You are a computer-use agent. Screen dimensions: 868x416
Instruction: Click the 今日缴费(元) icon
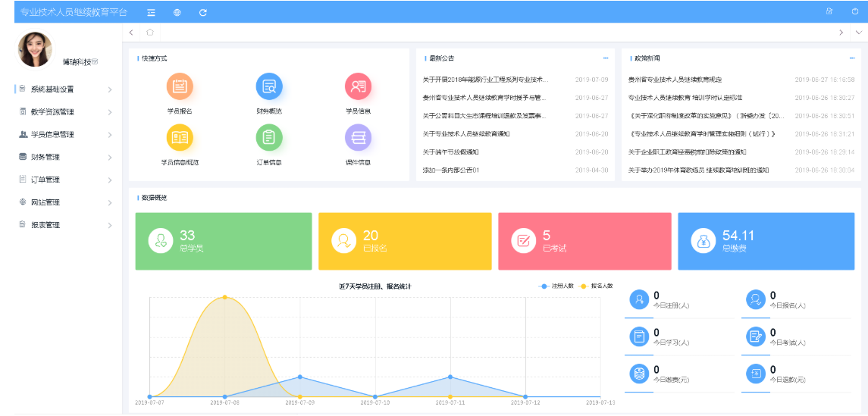pyautogui.click(x=639, y=374)
